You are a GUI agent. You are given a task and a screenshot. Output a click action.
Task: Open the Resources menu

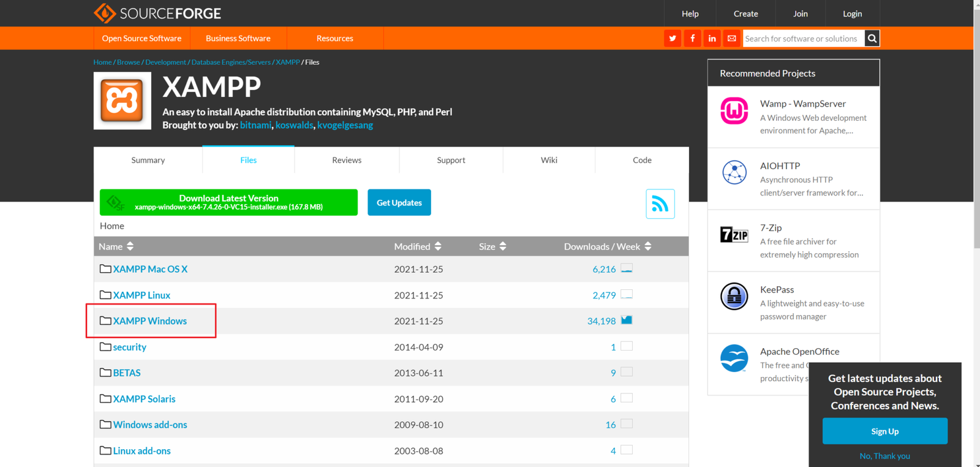click(x=335, y=38)
